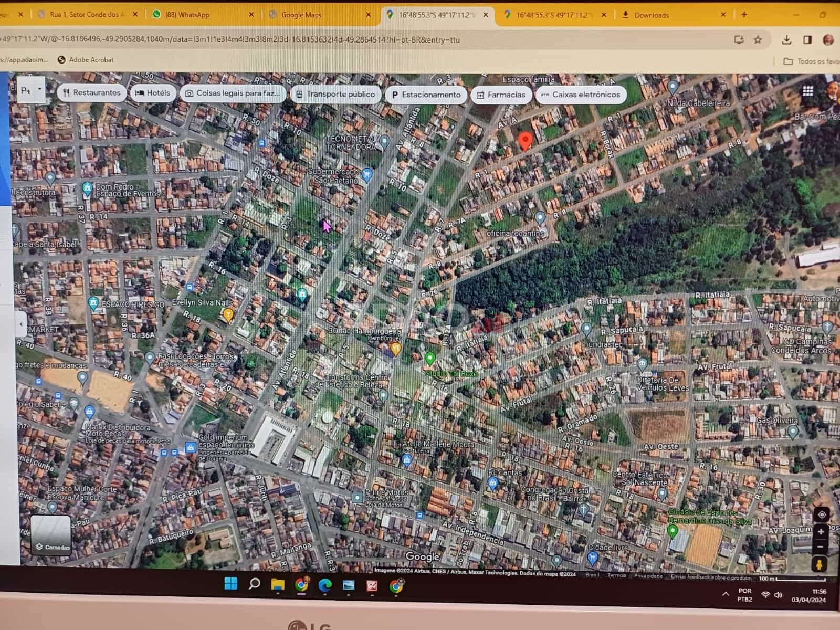Center map on my location
The height and width of the screenshot is (630, 840).
[821, 514]
